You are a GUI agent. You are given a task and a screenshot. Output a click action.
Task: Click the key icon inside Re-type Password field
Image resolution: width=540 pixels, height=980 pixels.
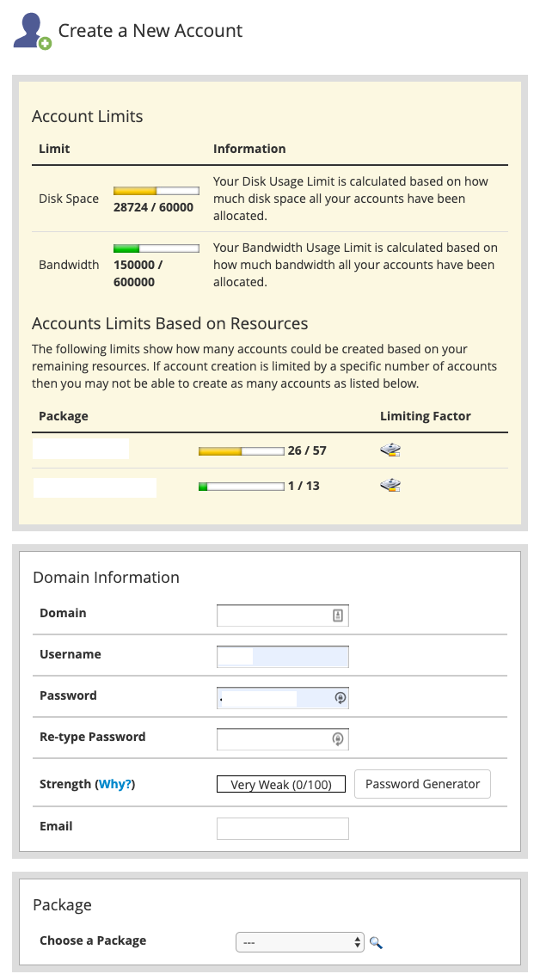point(337,739)
